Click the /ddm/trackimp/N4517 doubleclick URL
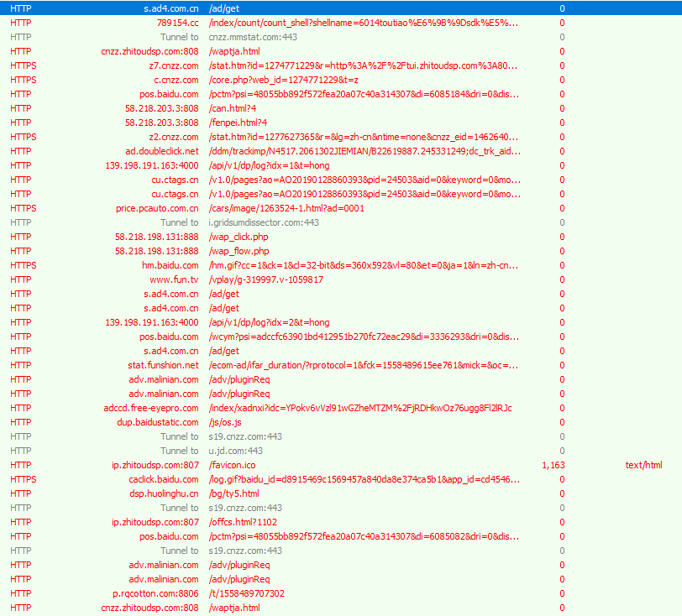 (x=365, y=151)
